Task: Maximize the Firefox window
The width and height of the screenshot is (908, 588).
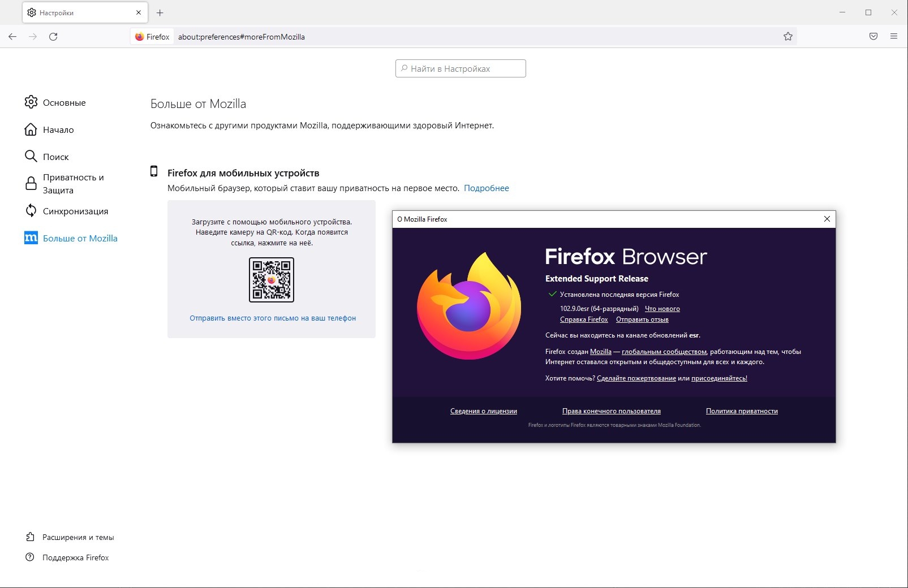Action: (x=868, y=12)
